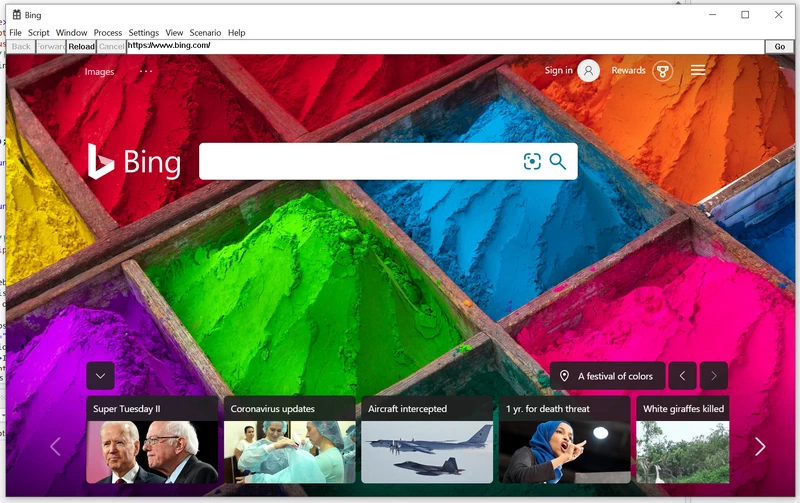
Task: Click the Reload button
Action: (82, 46)
